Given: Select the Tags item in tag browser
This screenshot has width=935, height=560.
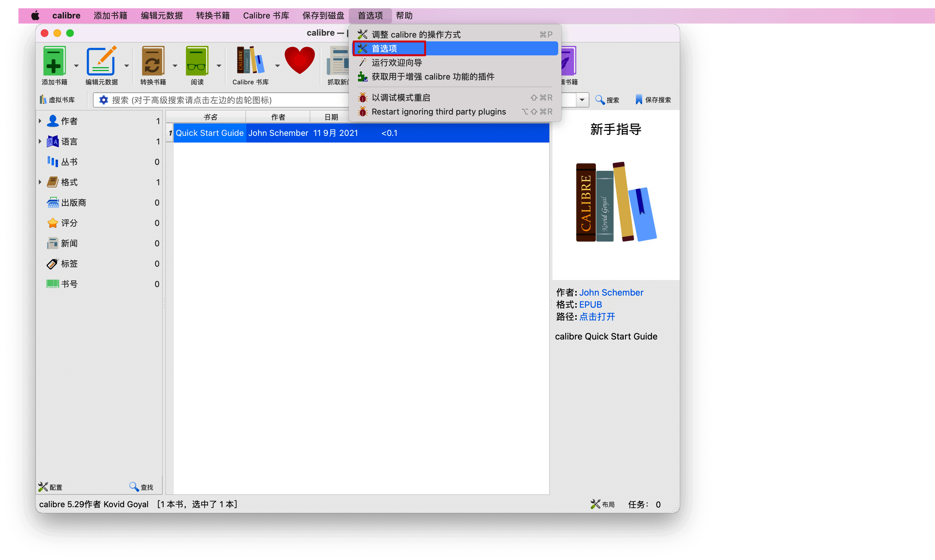Looking at the screenshot, I should pos(100,263).
